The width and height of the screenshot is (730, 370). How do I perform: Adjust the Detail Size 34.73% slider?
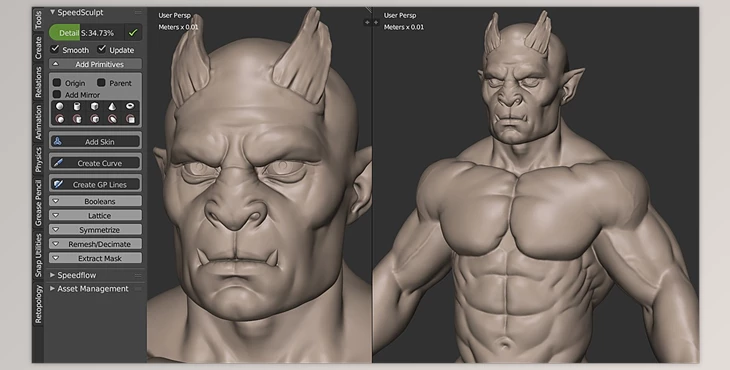[x=87, y=33]
